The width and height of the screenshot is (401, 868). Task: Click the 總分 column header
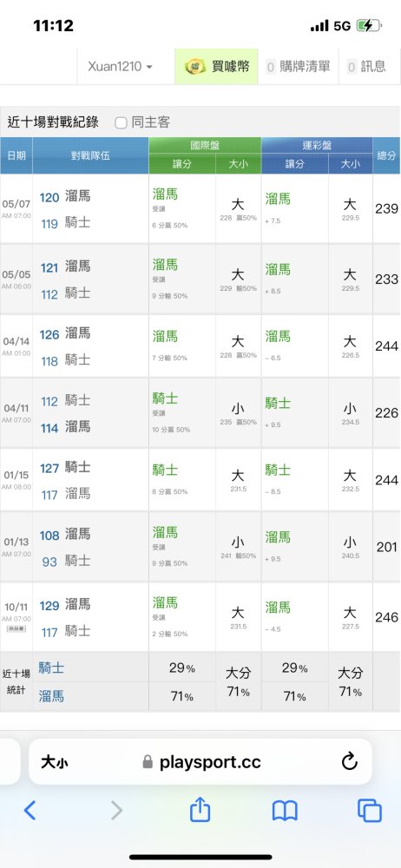[386, 155]
